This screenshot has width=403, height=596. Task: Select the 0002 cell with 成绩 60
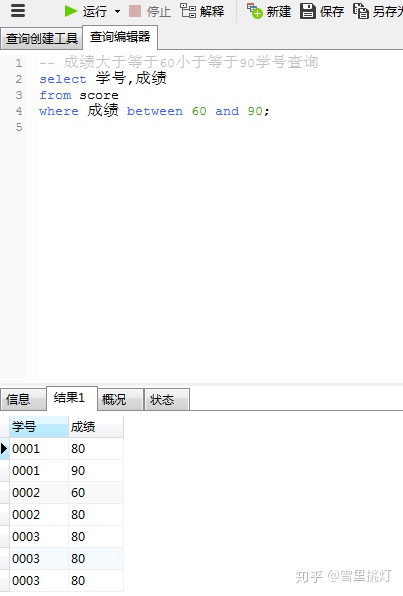tap(38, 493)
